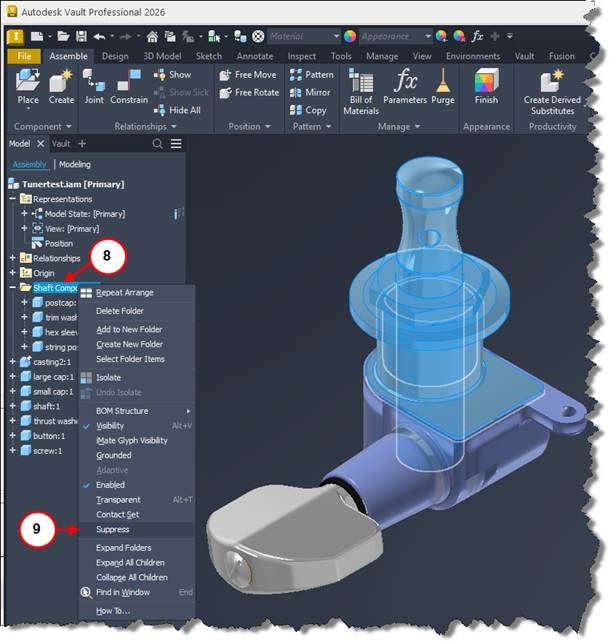This screenshot has width=609, height=641.
Task: Open the Bill of Materials
Action: click(x=361, y=92)
